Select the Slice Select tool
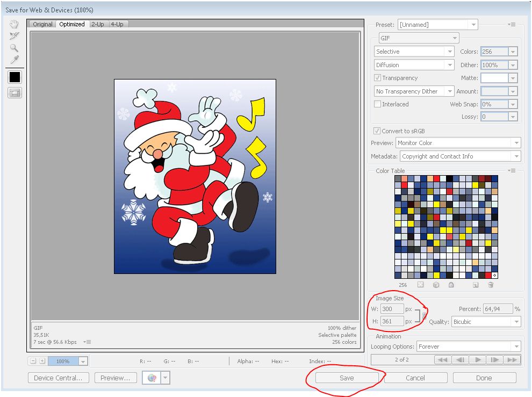The image size is (532, 397). point(15,36)
